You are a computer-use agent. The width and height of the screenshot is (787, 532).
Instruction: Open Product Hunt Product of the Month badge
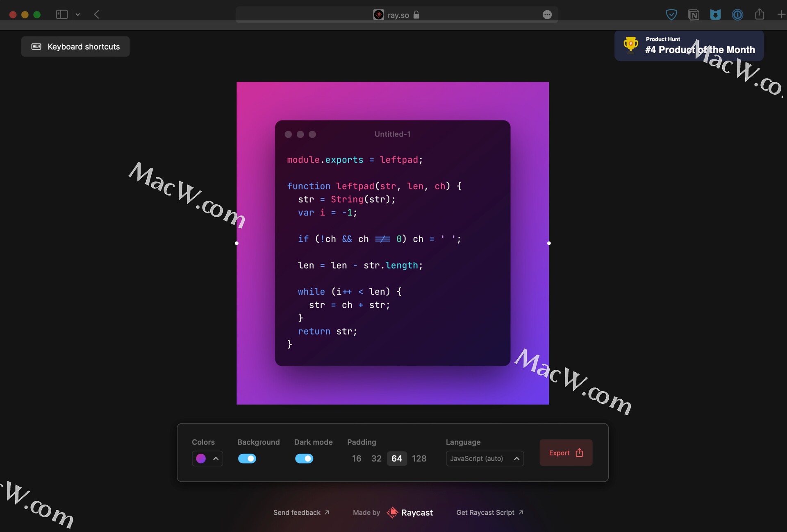[x=689, y=46]
